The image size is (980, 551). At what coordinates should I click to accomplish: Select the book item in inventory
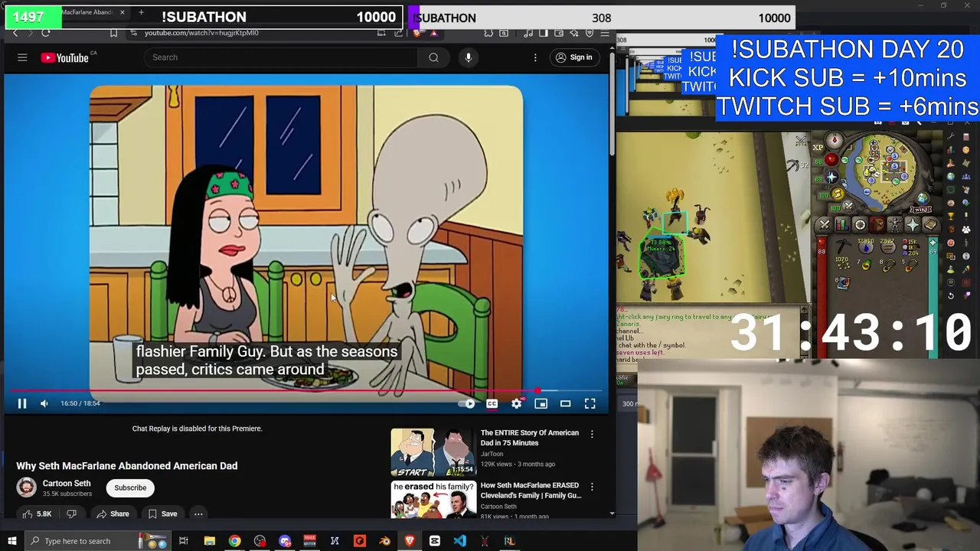coord(843,283)
